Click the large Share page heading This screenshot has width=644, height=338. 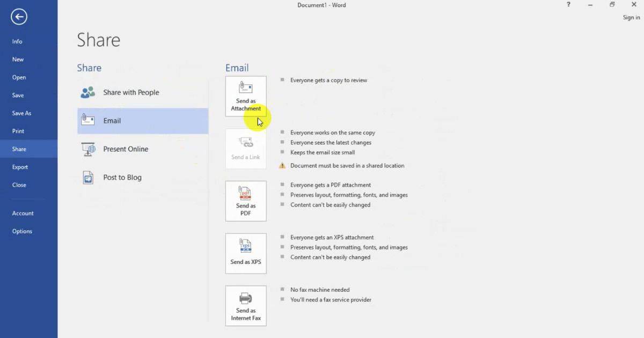pyautogui.click(x=99, y=40)
